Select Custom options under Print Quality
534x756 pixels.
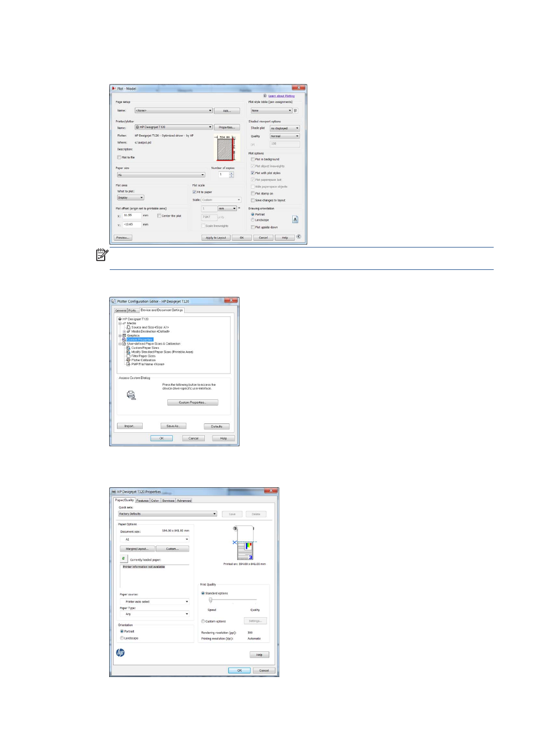(x=203, y=621)
